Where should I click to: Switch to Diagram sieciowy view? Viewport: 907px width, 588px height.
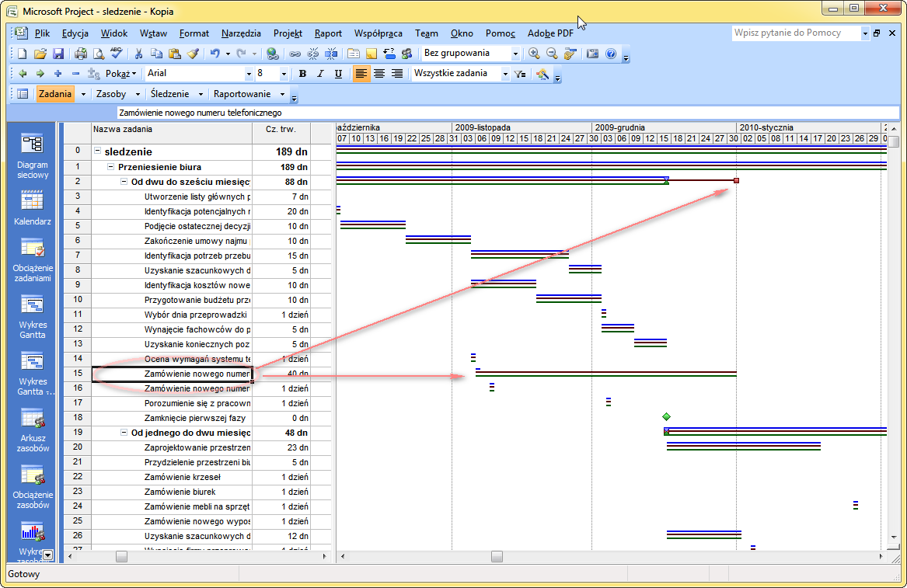coord(33,155)
